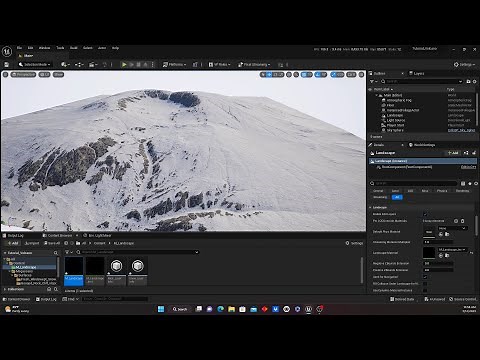This screenshot has width=480, height=360.
Task: Open the Selection Mode dropdown
Action: click(x=34, y=65)
